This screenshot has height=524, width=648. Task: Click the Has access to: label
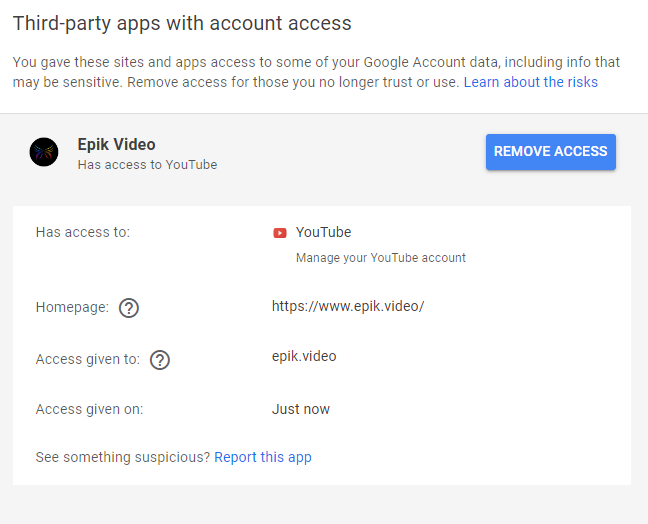coord(83,232)
